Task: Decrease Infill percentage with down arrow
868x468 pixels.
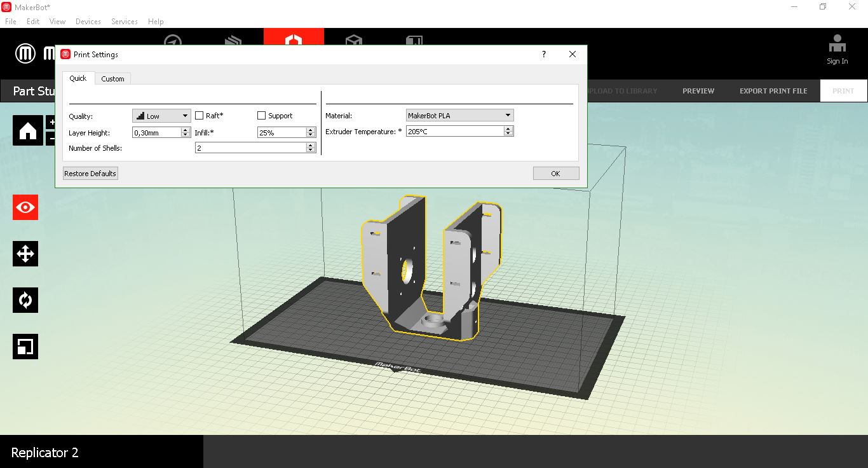Action: (311, 135)
